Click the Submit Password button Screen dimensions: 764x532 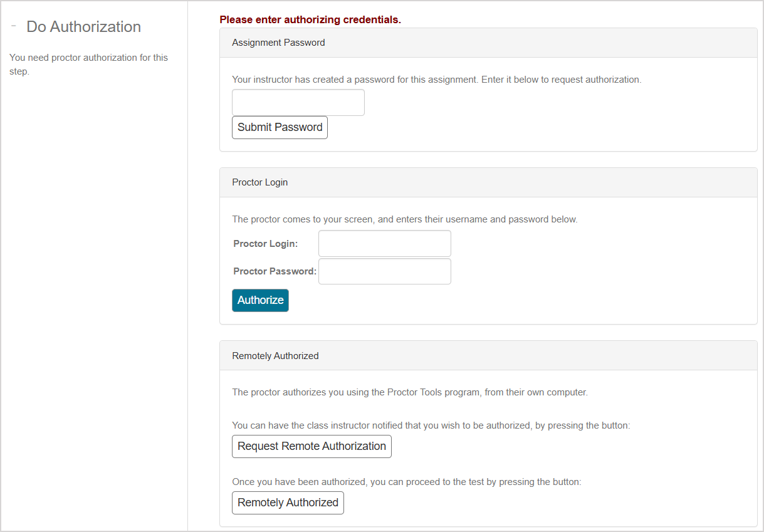(x=280, y=127)
